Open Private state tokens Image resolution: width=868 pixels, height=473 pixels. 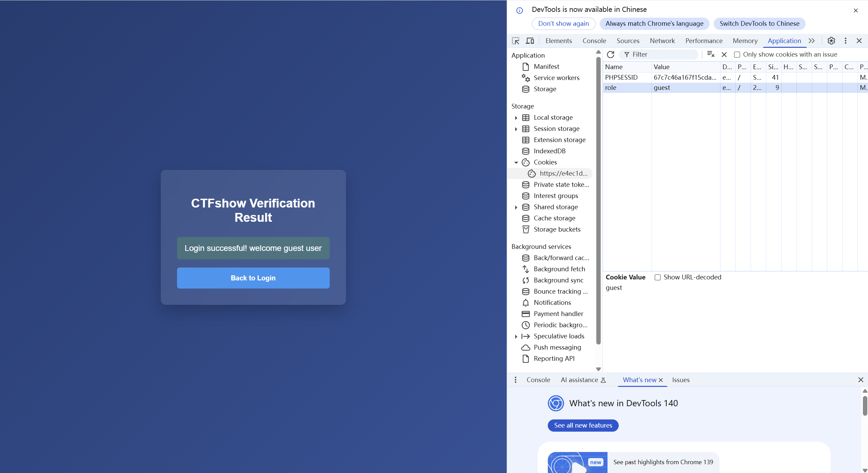tap(561, 185)
